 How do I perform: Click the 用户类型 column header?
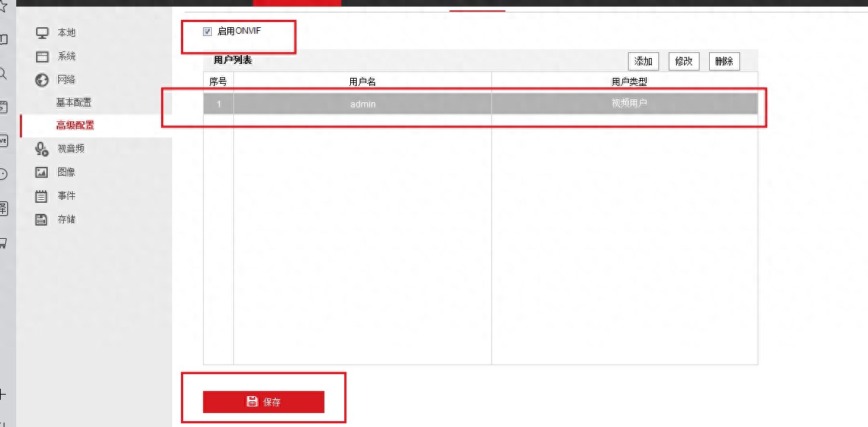(629, 82)
